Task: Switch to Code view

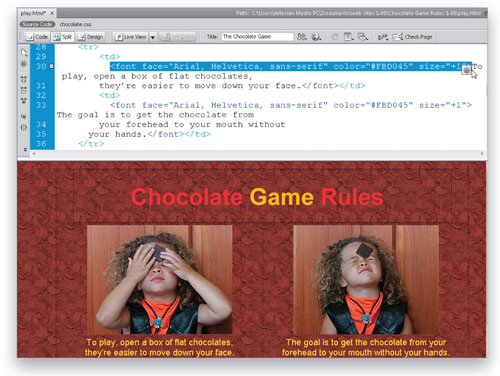Action: pyautogui.click(x=37, y=37)
